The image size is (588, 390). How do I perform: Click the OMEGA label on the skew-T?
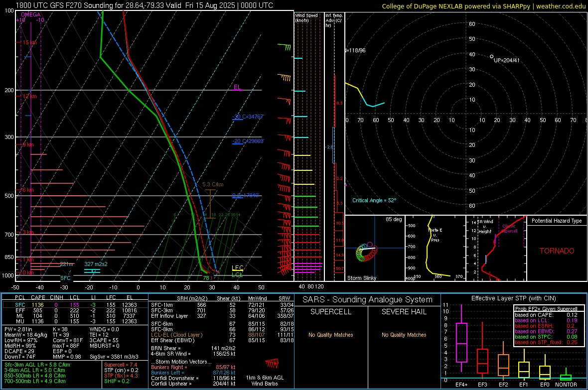coord(31,14)
